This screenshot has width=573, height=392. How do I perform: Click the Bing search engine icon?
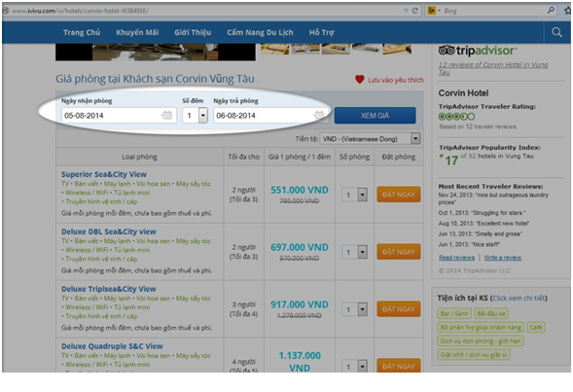click(432, 11)
